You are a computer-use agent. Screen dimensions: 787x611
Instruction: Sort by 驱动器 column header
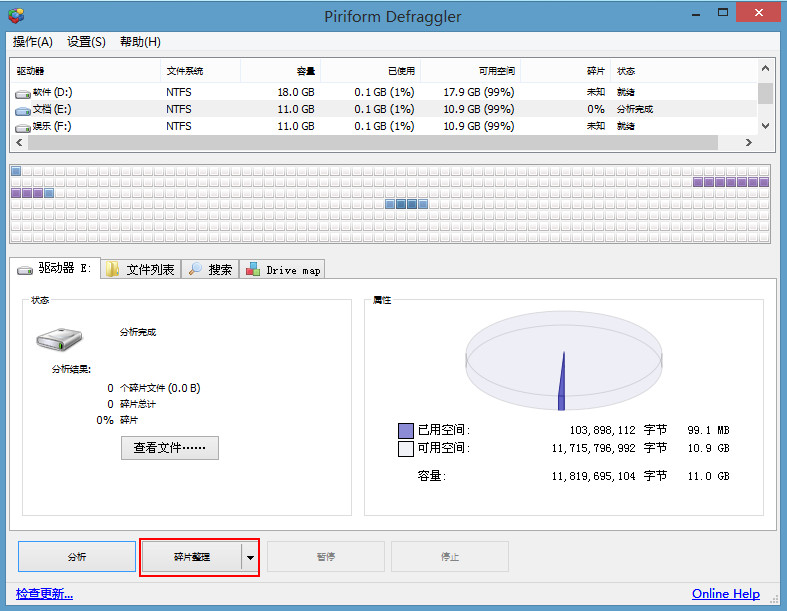pos(85,71)
